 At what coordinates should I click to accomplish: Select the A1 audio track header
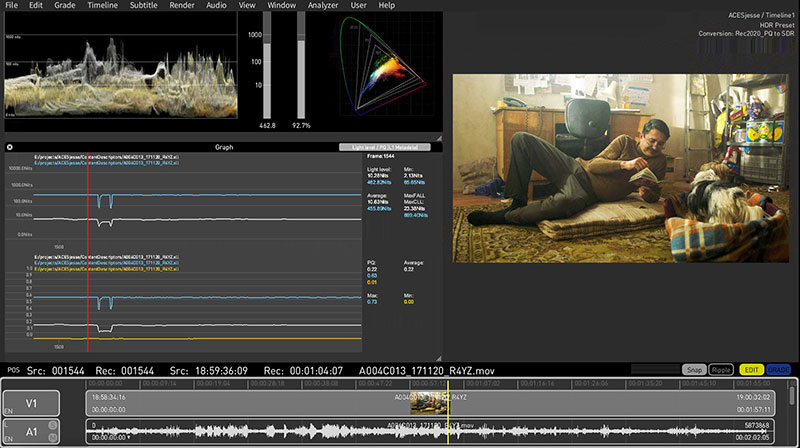[31, 431]
